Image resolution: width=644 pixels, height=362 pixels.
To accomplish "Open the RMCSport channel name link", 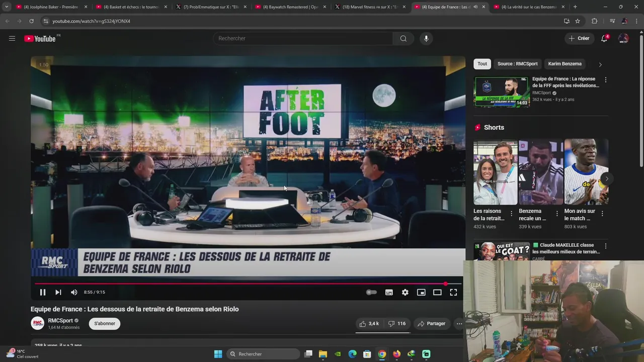I will [x=60, y=320].
